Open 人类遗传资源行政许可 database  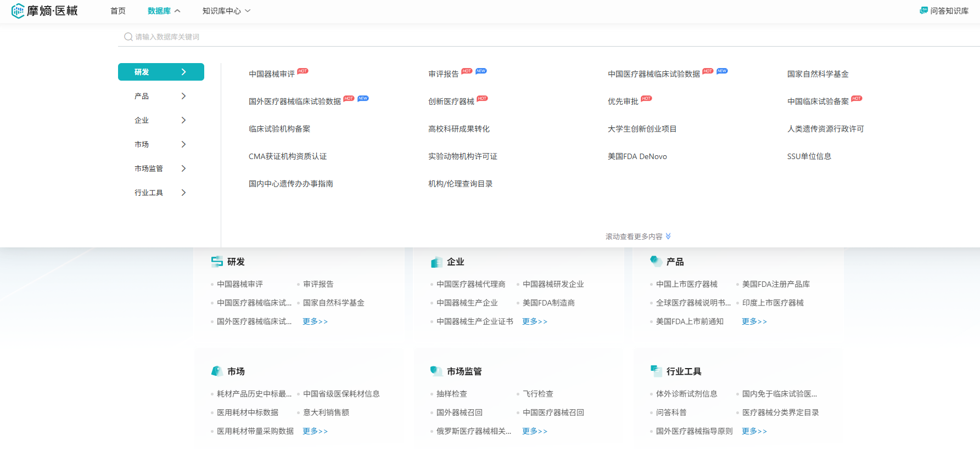tap(826, 129)
